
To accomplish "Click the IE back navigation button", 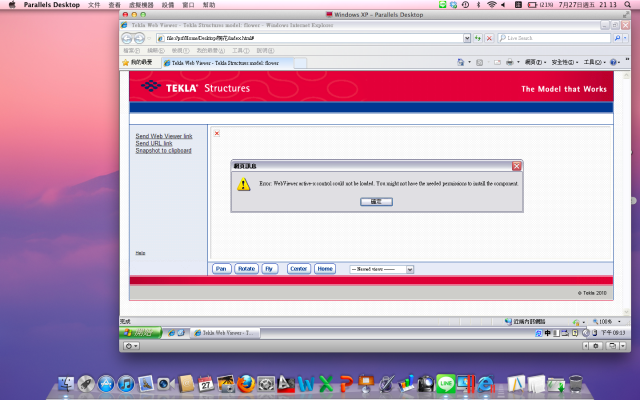I will tap(127, 38).
